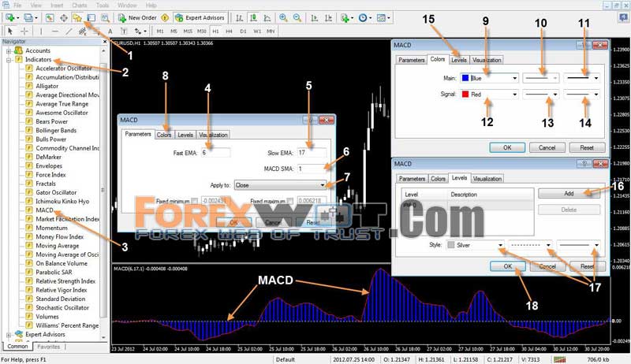Click OK in the MACD Levels dialog

[508, 266]
